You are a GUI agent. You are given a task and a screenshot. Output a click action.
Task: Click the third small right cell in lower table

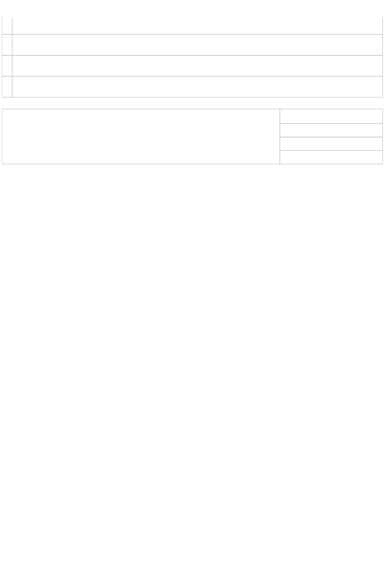331,144
